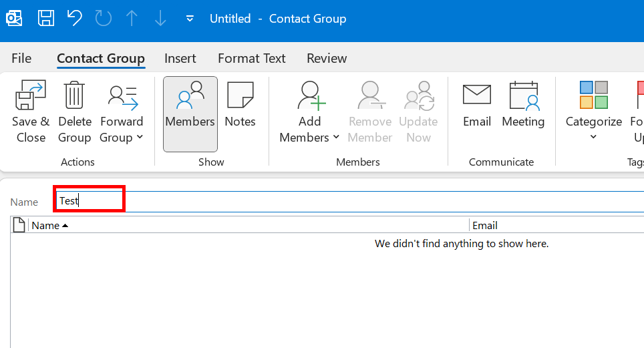The image size is (644, 348).
Task: Open the Add Members dropdown
Action: tap(309, 112)
